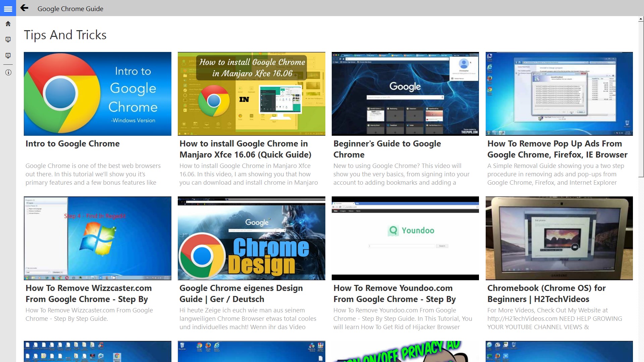This screenshot has width=644, height=362.
Task: Click the Samsung Chromebook video thumbnail
Action: click(x=559, y=238)
